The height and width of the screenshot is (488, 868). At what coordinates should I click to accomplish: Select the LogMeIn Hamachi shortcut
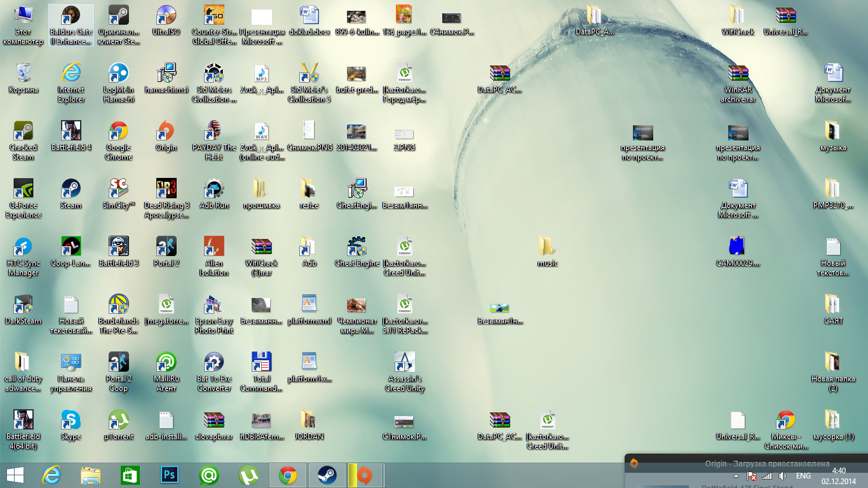119,83
